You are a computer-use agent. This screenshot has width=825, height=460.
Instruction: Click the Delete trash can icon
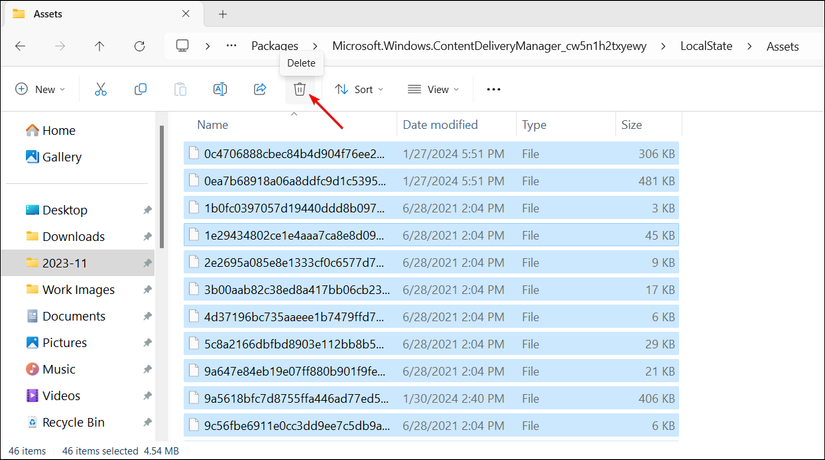299,89
